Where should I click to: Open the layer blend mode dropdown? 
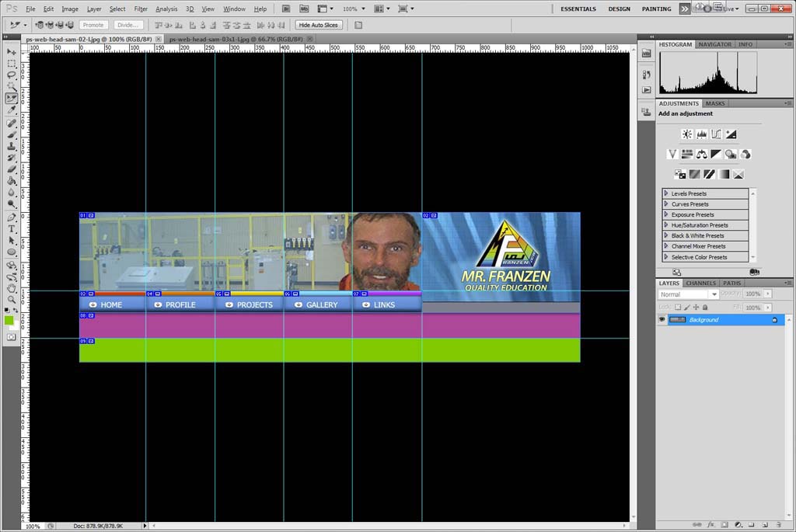[689, 294]
